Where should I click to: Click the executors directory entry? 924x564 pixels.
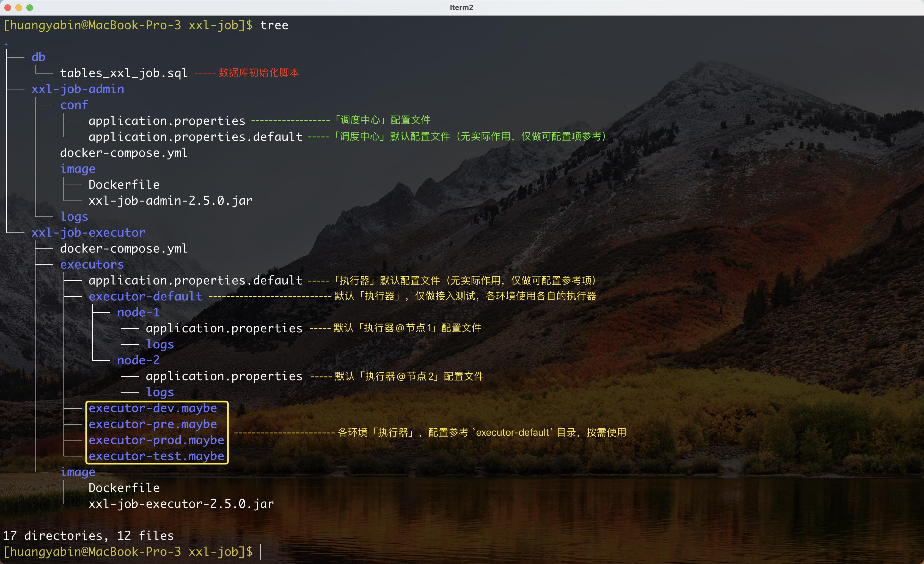pyautogui.click(x=92, y=265)
